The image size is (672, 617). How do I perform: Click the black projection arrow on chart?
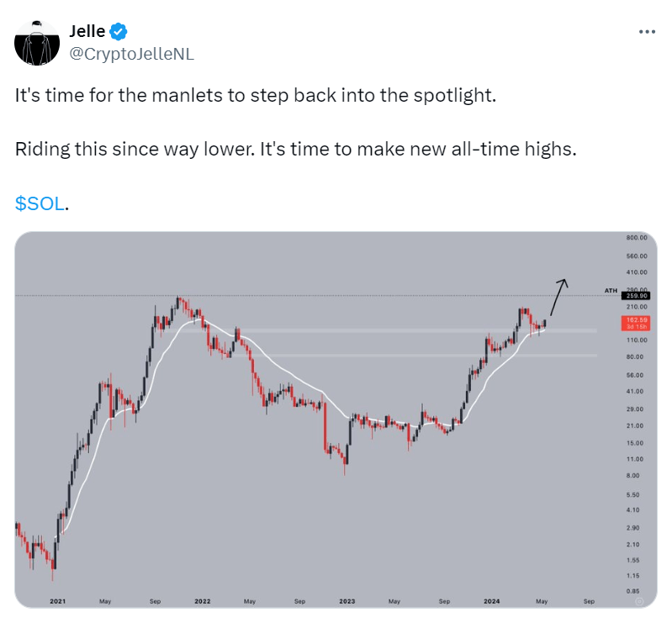[x=558, y=296]
